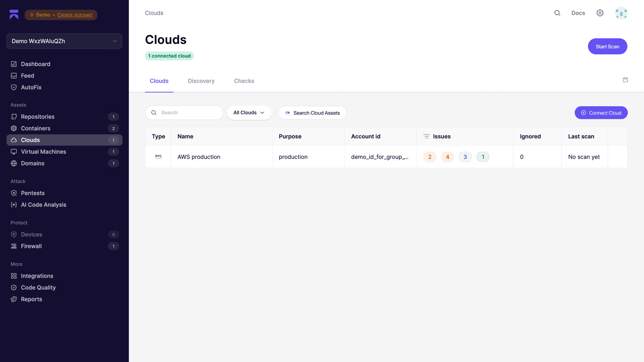Open Firewall in the sidebar
The image size is (644, 362).
[64, 246]
